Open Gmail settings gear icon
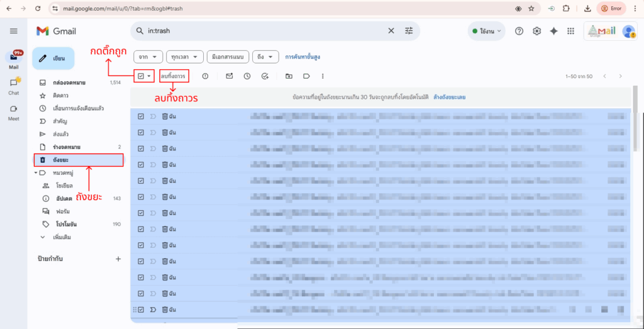Viewport: 644px width, 329px height. [536, 31]
